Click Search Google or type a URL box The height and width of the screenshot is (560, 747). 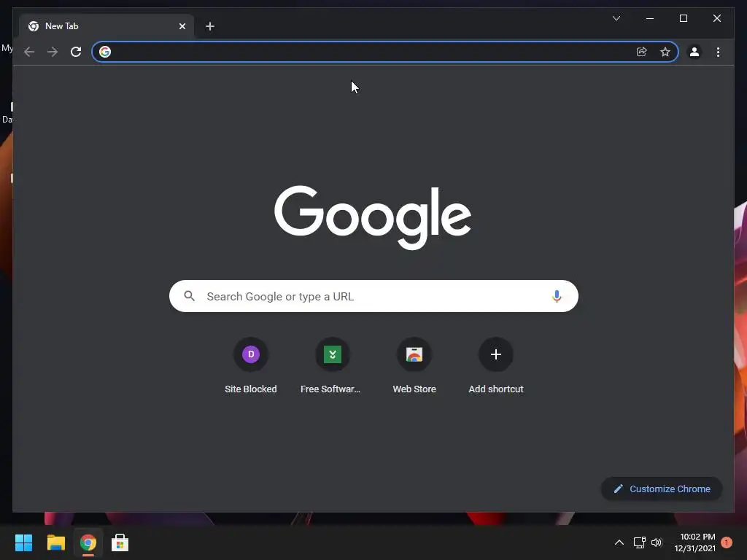click(x=373, y=296)
